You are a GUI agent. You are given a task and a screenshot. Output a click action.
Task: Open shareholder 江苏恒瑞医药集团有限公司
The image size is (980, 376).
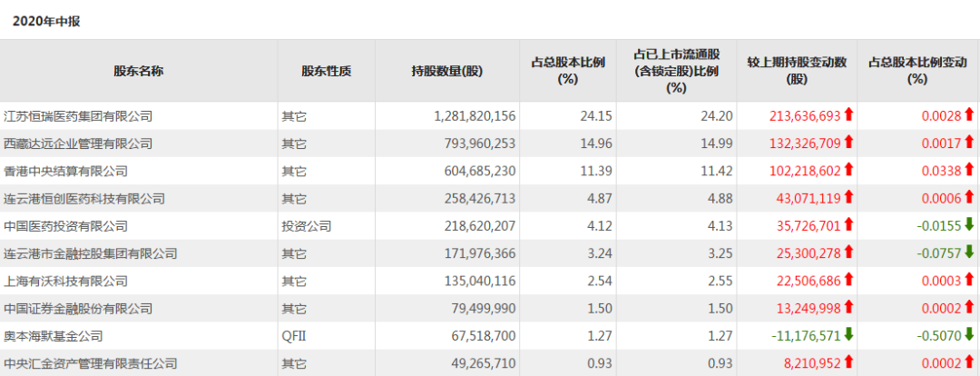click(78, 116)
